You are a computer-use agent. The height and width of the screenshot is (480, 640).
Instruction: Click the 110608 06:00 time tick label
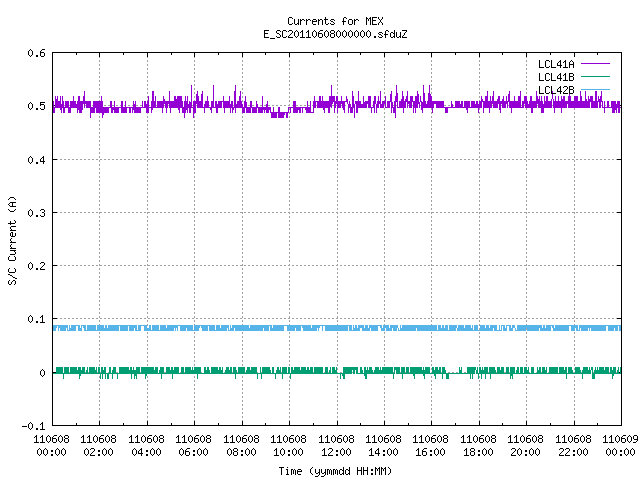tap(193, 445)
